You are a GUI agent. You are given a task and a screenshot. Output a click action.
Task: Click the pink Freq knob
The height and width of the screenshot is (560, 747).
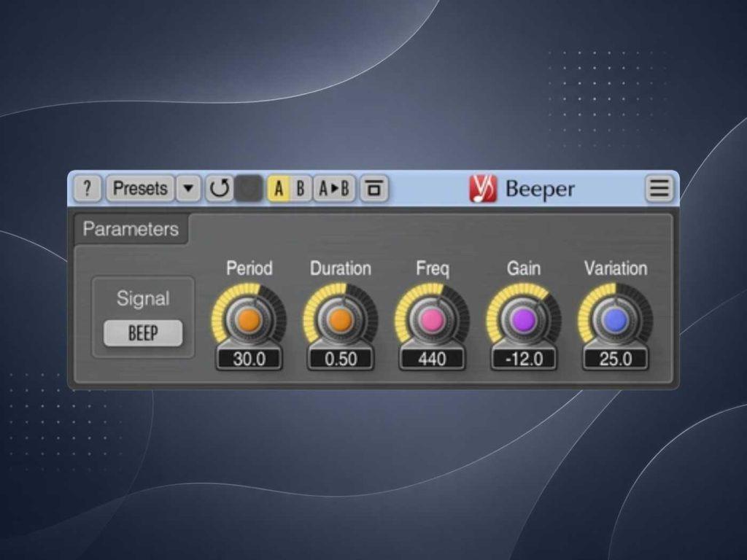(x=432, y=319)
